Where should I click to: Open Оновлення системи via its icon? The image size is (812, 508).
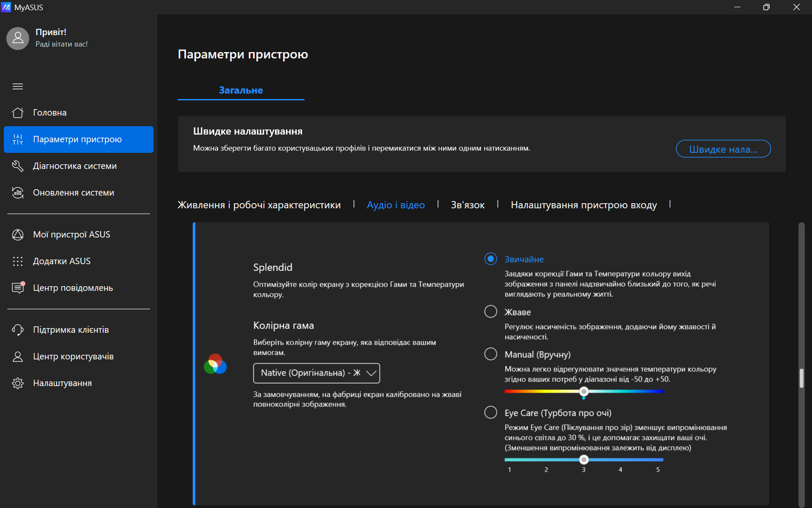point(18,193)
